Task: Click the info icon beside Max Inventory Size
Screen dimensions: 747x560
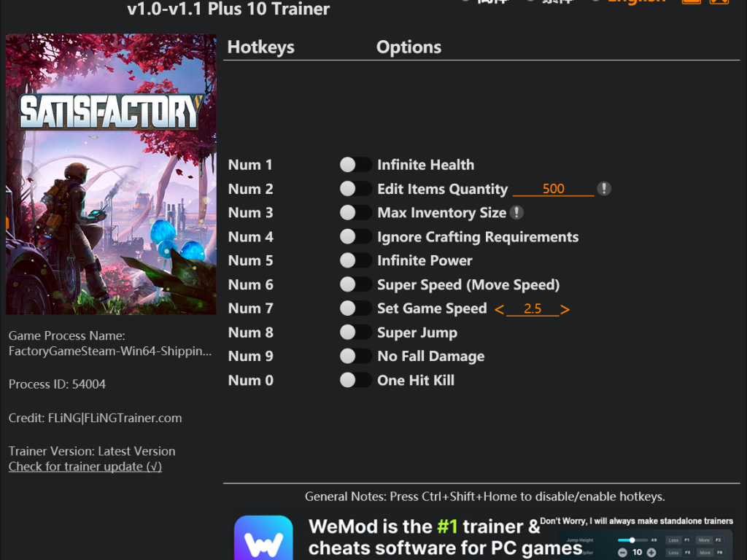Action: pyautogui.click(x=516, y=212)
